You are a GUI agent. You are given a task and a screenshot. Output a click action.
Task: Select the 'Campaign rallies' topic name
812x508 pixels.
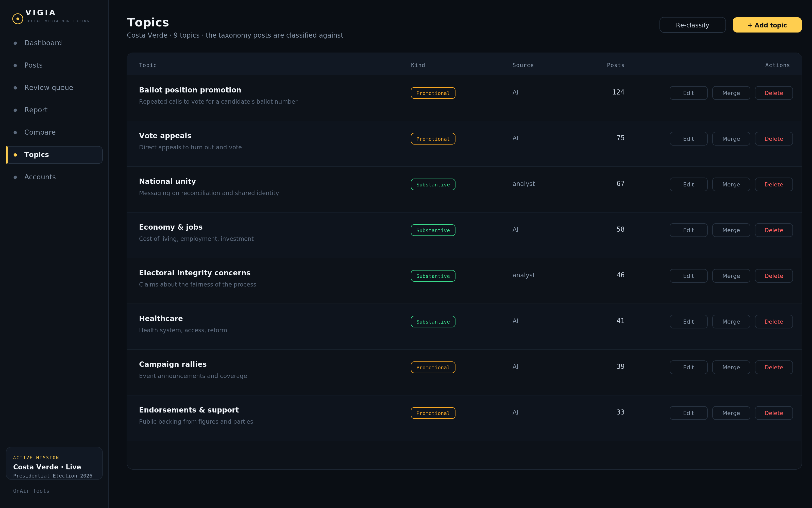point(173,364)
